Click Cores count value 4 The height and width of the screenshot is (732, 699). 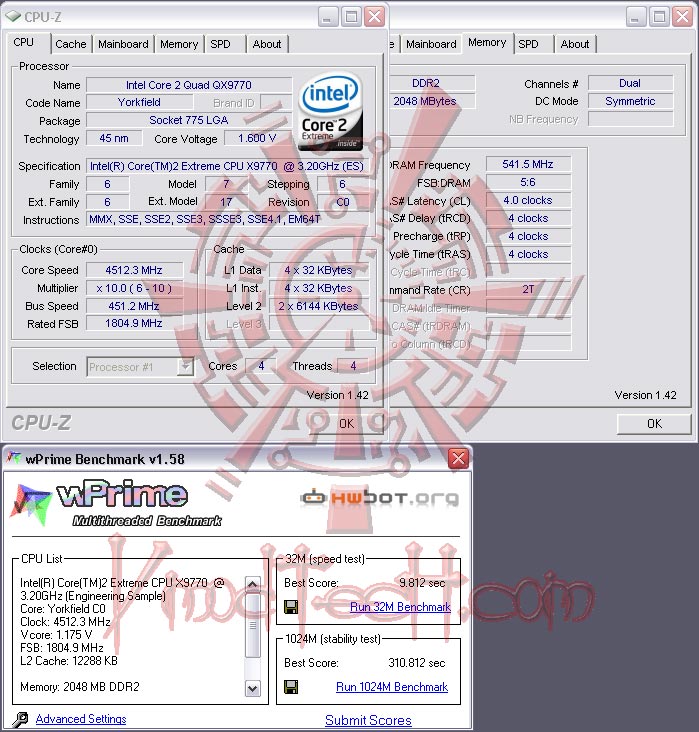(261, 366)
